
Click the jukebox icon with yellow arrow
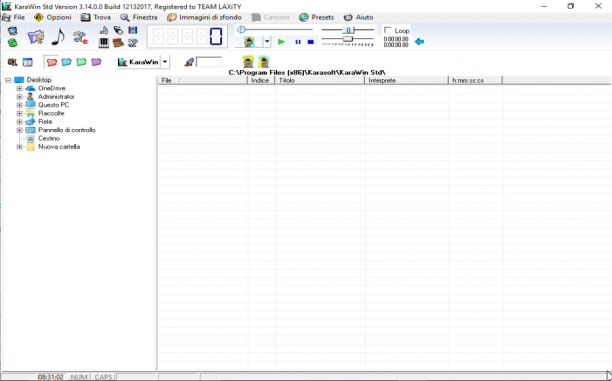click(248, 62)
